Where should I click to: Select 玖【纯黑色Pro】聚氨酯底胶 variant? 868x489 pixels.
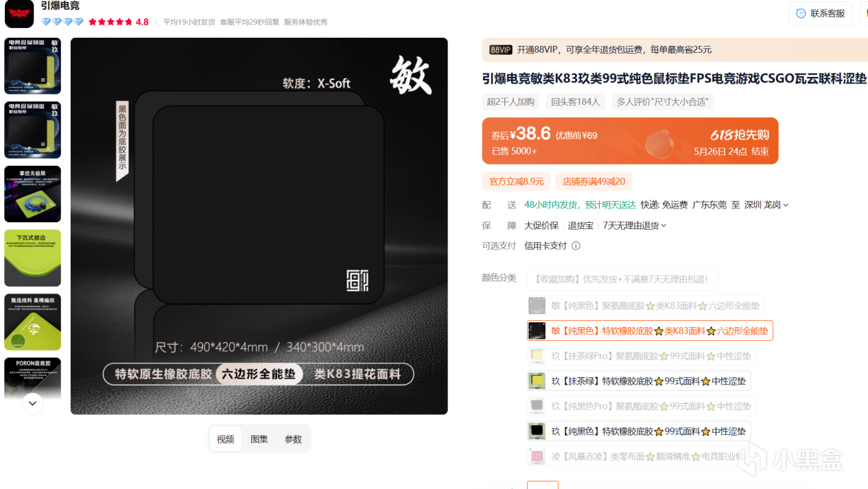(641, 406)
